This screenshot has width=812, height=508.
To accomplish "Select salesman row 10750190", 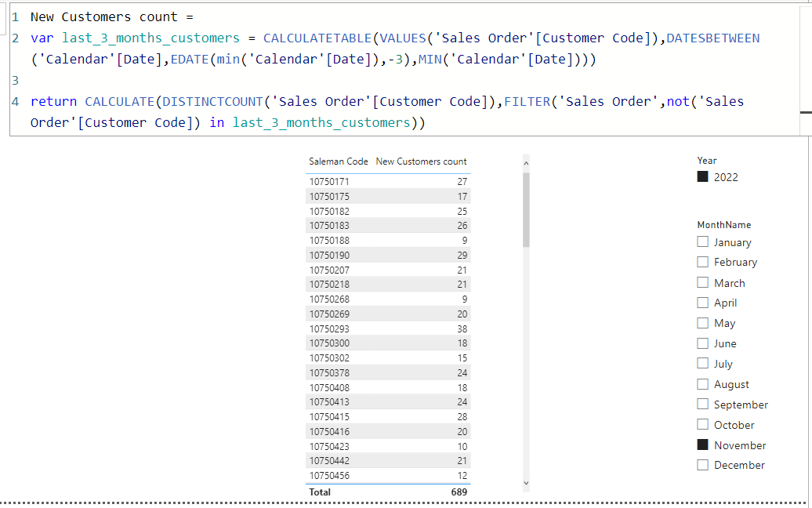I will (388, 256).
